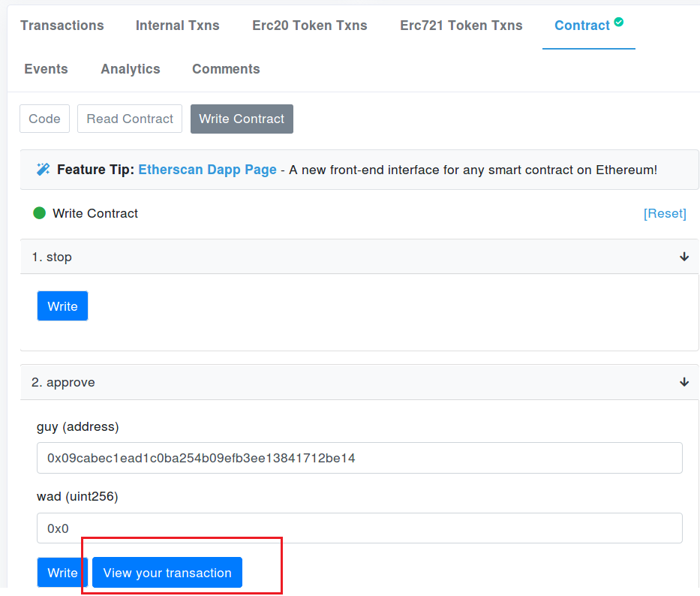This screenshot has width=700, height=596.
Task: Open the Transactions tab
Action: (x=62, y=26)
